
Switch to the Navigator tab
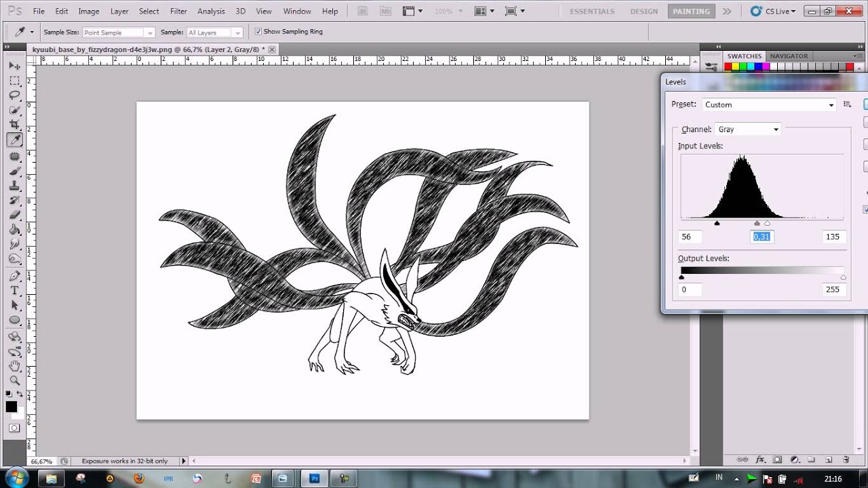point(789,56)
